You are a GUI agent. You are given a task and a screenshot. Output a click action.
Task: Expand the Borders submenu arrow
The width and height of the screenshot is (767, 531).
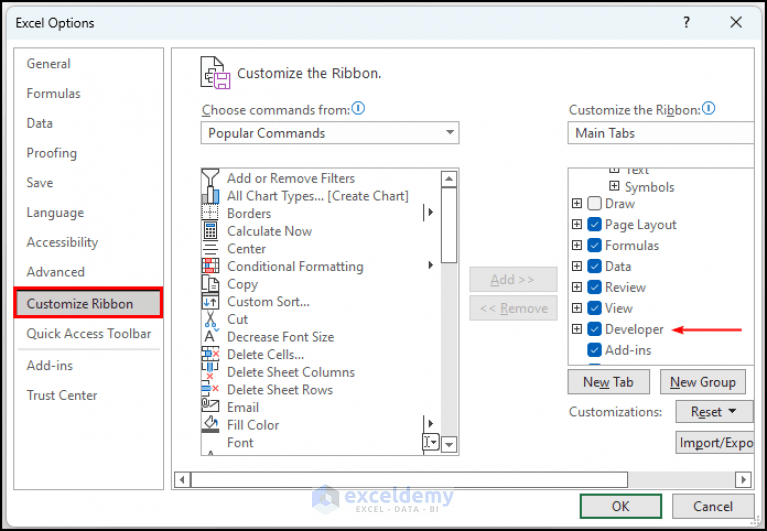[430, 212]
